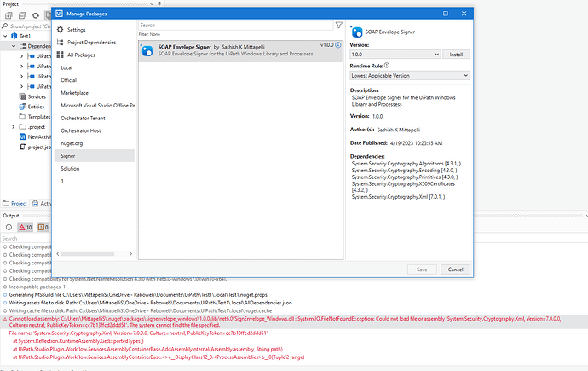Select All Packages in the sidebar

(81, 55)
